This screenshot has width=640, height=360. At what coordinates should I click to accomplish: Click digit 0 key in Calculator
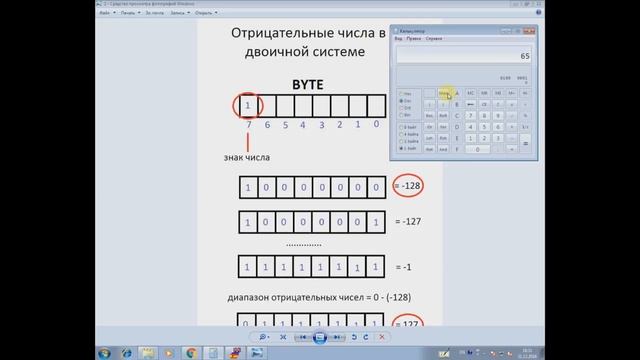click(x=478, y=149)
